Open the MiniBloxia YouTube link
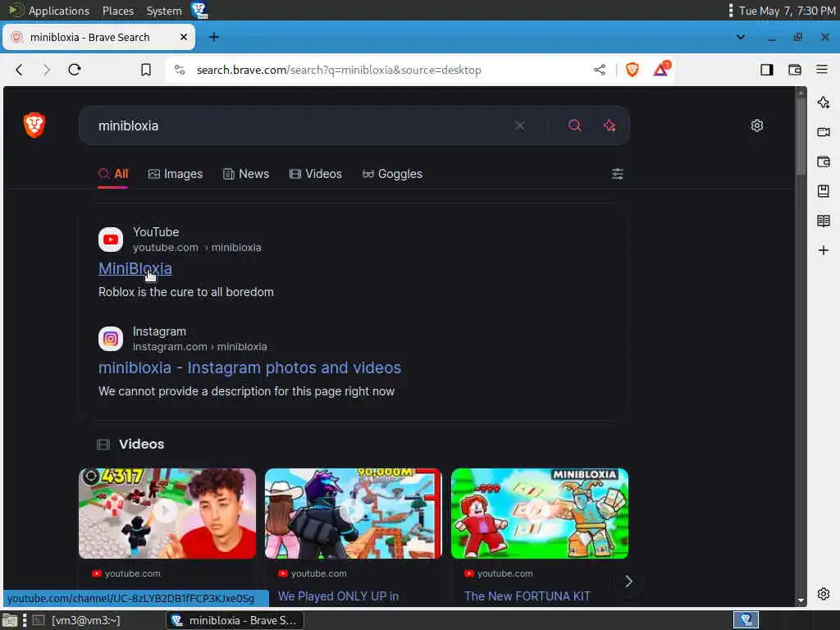Screen dimensions: 840x630 click(135, 268)
